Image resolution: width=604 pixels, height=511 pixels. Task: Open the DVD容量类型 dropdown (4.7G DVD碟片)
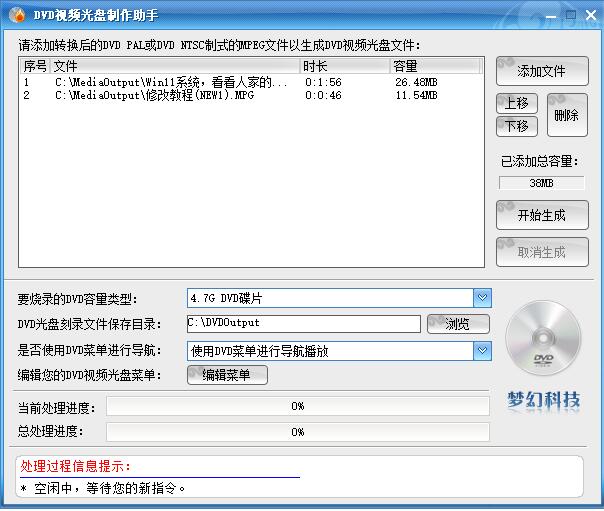point(483,298)
